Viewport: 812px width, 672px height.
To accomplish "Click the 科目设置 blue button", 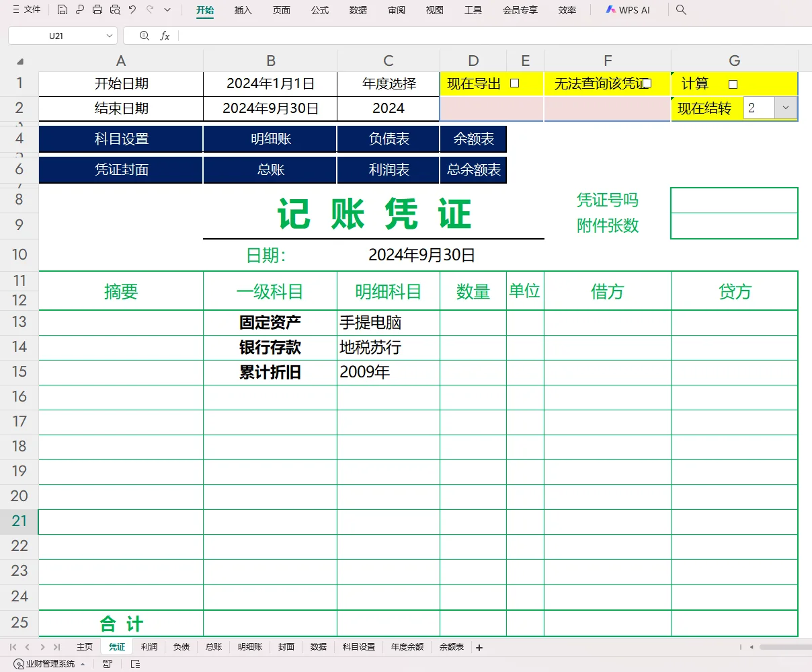I will click(120, 139).
